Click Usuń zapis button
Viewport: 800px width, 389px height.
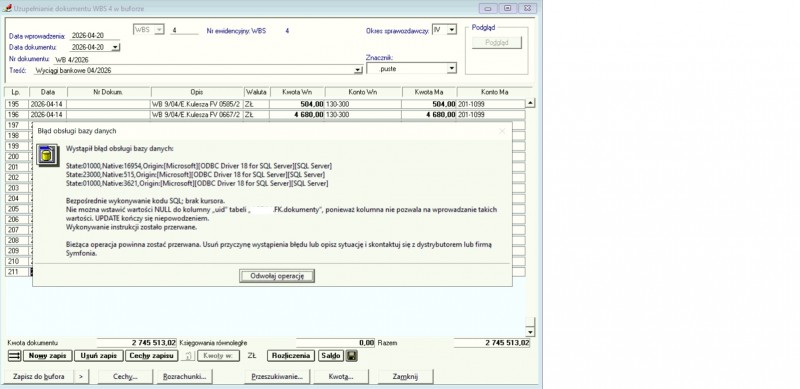pos(98,356)
